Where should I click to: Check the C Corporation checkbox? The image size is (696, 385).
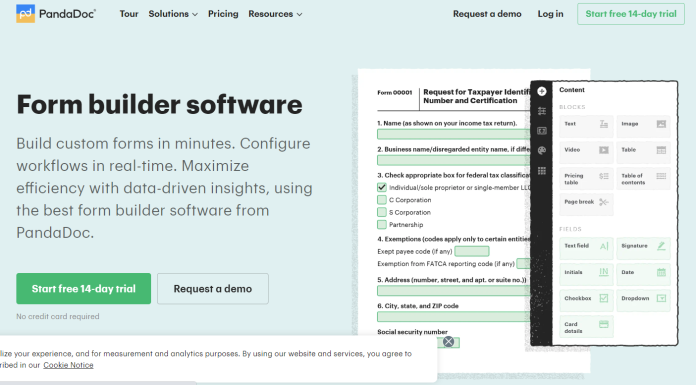click(x=382, y=200)
